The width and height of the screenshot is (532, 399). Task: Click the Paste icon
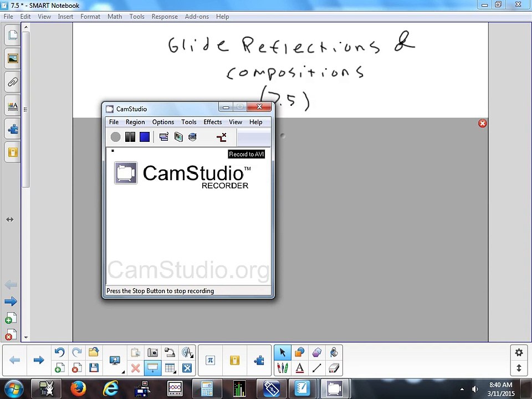[x=135, y=352]
